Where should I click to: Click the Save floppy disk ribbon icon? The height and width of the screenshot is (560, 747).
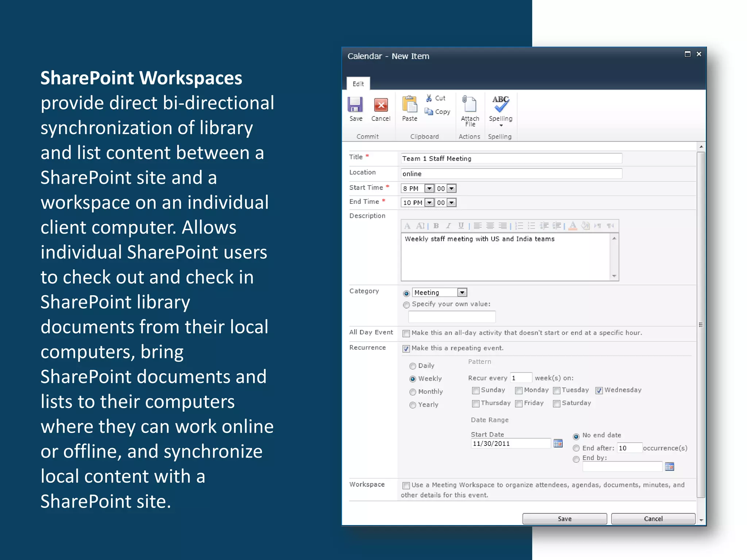click(x=355, y=105)
